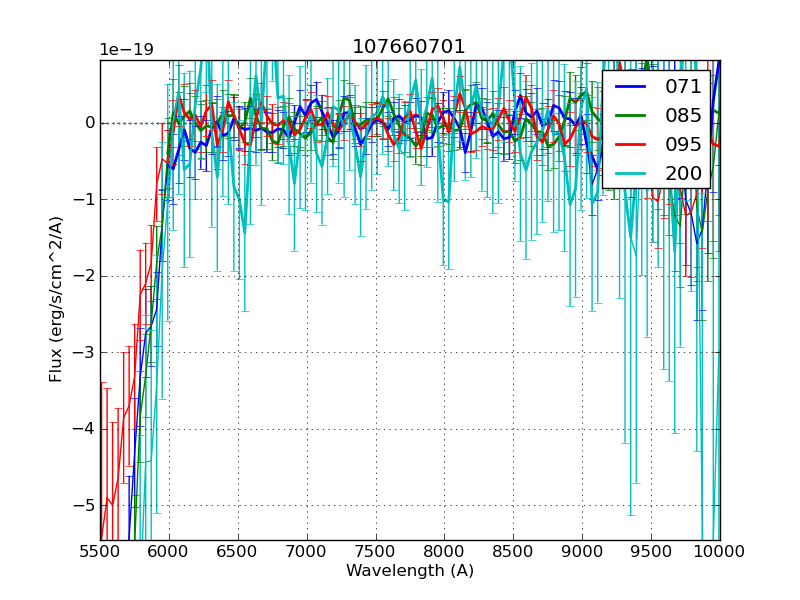Screen dimensions: 800x600
Task: Click the 7500 x-axis tick label
Action: (376, 551)
